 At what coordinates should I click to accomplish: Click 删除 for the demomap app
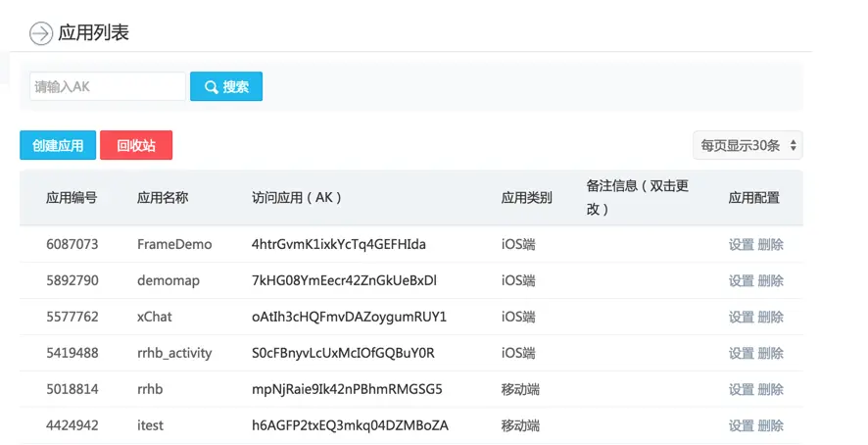pos(771,280)
